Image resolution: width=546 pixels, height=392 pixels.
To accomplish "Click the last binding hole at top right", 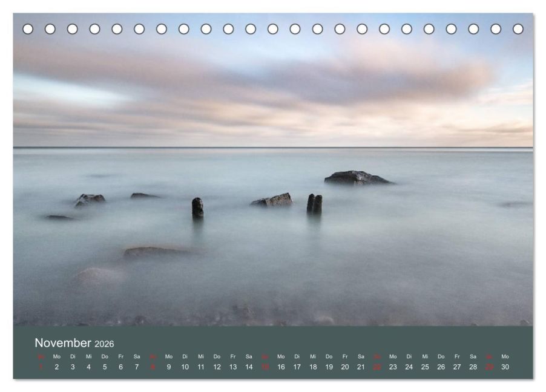I will [518, 29].
